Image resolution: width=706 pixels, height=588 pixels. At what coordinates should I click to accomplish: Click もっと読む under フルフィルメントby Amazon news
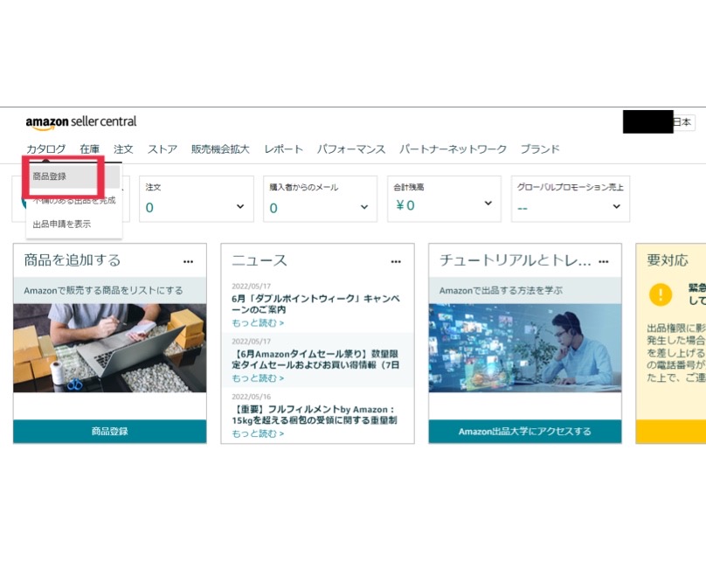tap(258, 433)
